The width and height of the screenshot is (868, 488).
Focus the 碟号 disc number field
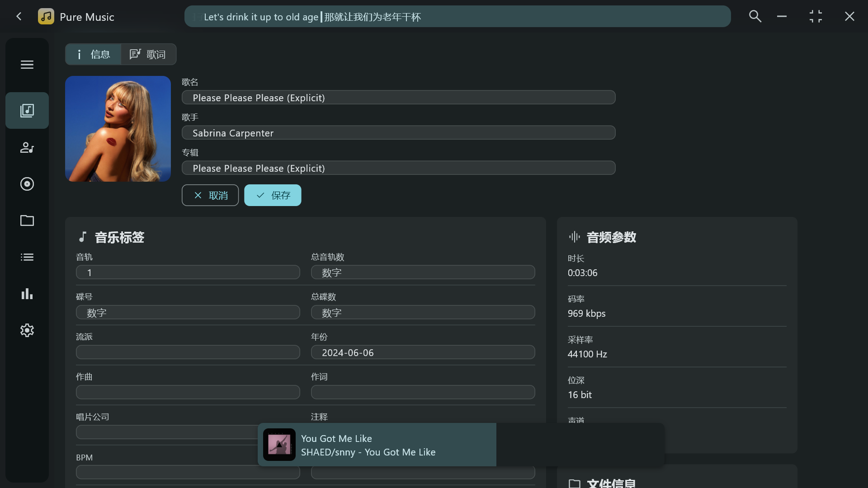188,312
